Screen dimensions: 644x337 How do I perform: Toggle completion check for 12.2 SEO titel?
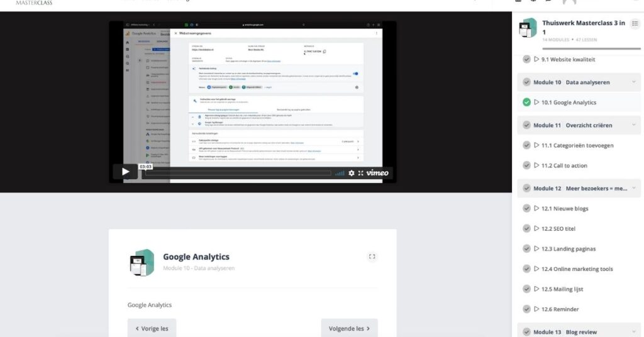click(x=526, y=229)
